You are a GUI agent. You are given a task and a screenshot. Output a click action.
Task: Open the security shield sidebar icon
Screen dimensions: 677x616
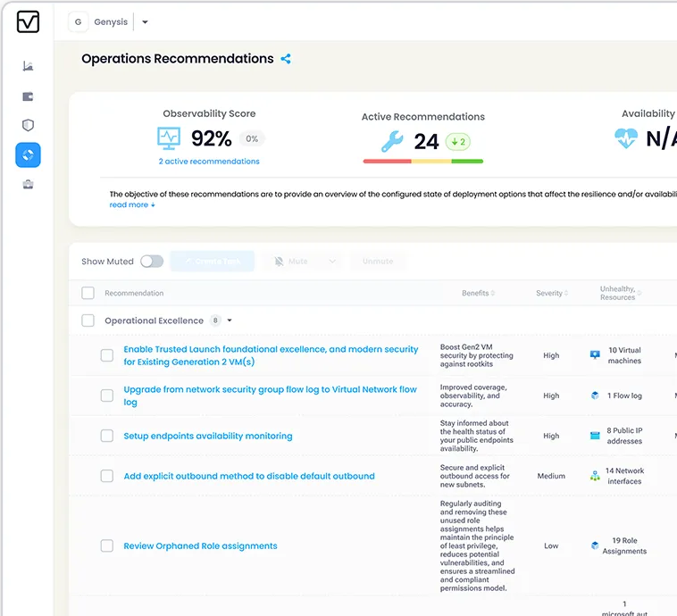[x=28, y=126]
